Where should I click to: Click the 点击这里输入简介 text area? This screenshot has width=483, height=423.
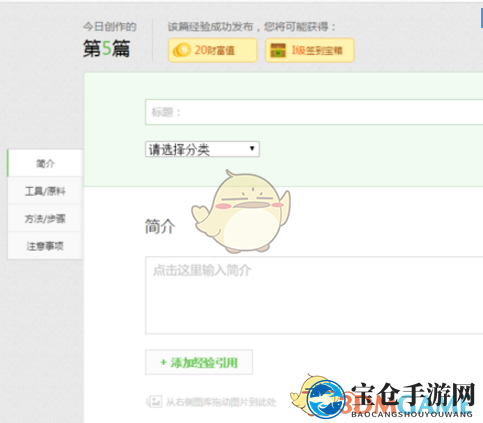coord(314,295)
